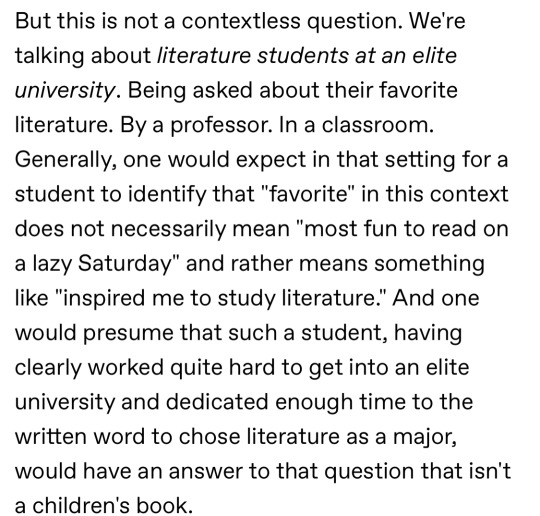The height and width of the screenshot is (516, 540).
Task: Click the phrase "children's book"
Action: 112,506
